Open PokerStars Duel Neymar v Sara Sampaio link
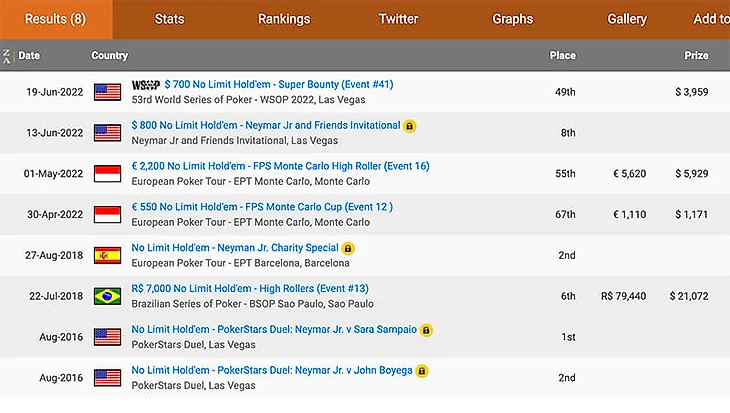This screenshot has width=730, height=413. tap(274, 329)
